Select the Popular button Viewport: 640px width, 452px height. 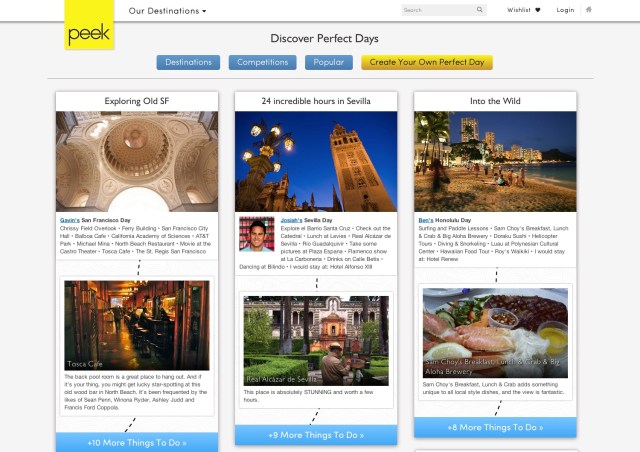329,62
